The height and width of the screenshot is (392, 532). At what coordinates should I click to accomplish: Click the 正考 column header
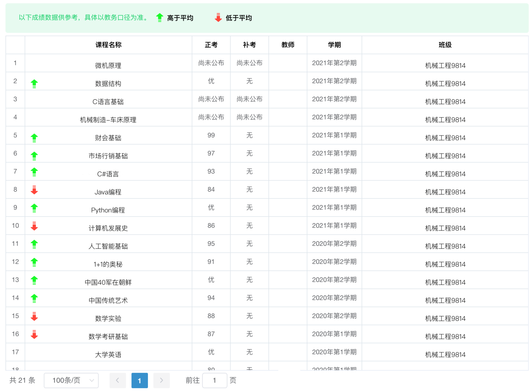pos(211,45)
